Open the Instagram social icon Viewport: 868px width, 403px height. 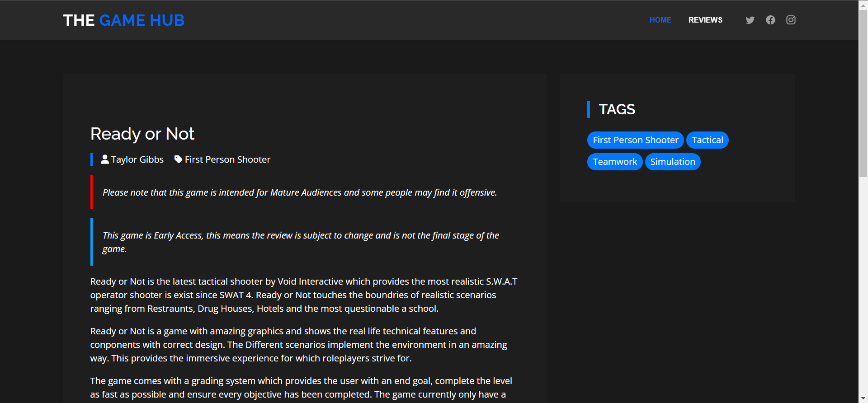(791, 20)
